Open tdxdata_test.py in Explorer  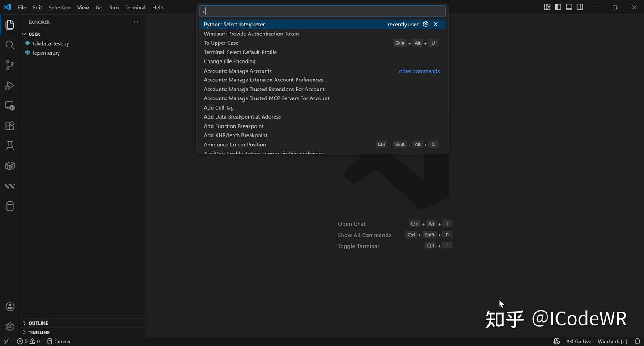[x=51, y=43]
